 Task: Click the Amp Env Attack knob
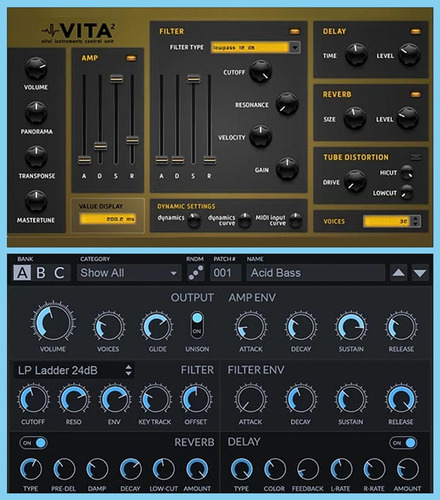pyautogui.click(x=251, y=327)
